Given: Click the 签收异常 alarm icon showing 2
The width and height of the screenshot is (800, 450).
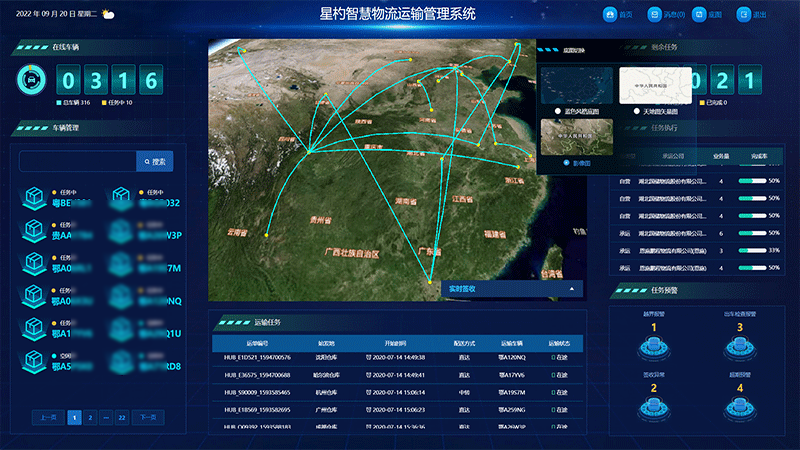Looking at the screenshot, I should (655, 408).
